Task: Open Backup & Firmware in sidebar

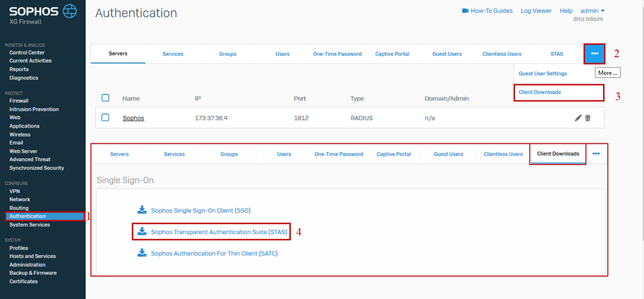Action: [33, 273]
